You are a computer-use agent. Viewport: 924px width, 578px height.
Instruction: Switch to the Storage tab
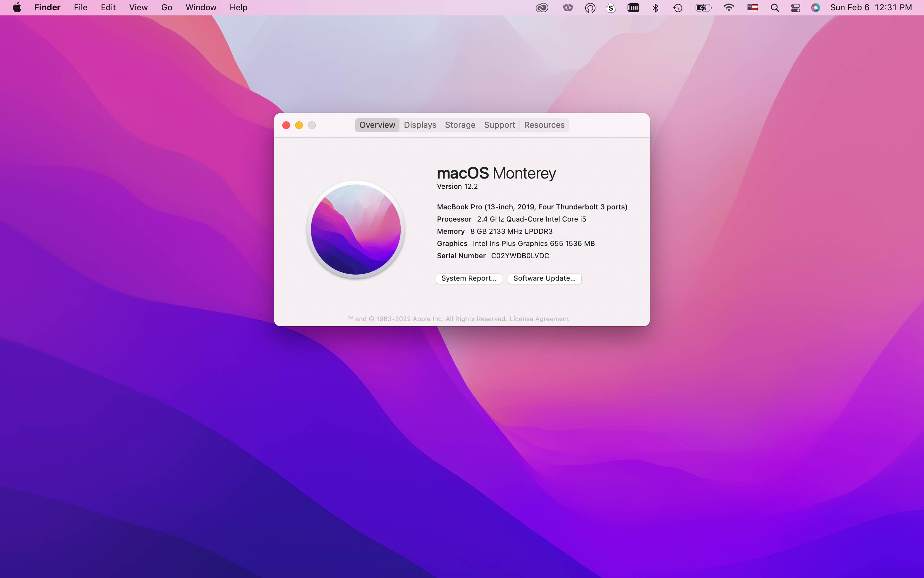click(460, 125)
